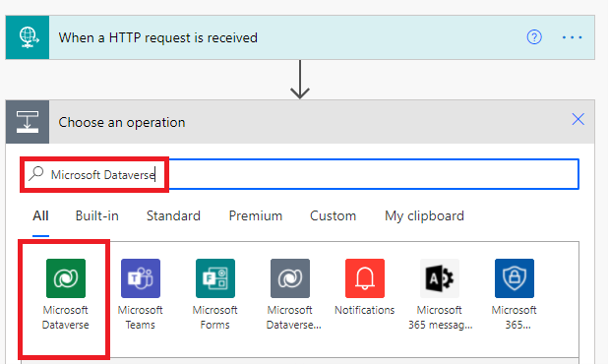
Task: Choose the Microsoft 365 message center connector
Action: [x=440, y=278]
